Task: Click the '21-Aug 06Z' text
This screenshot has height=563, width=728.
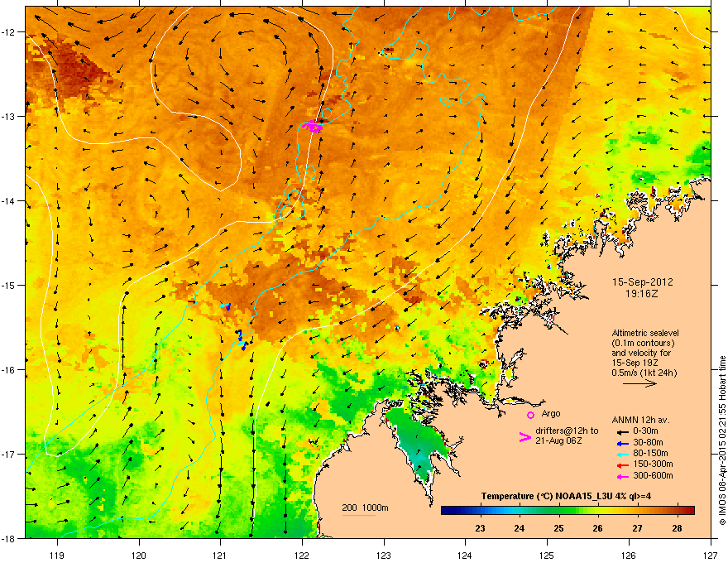Action: pos(558,440)
